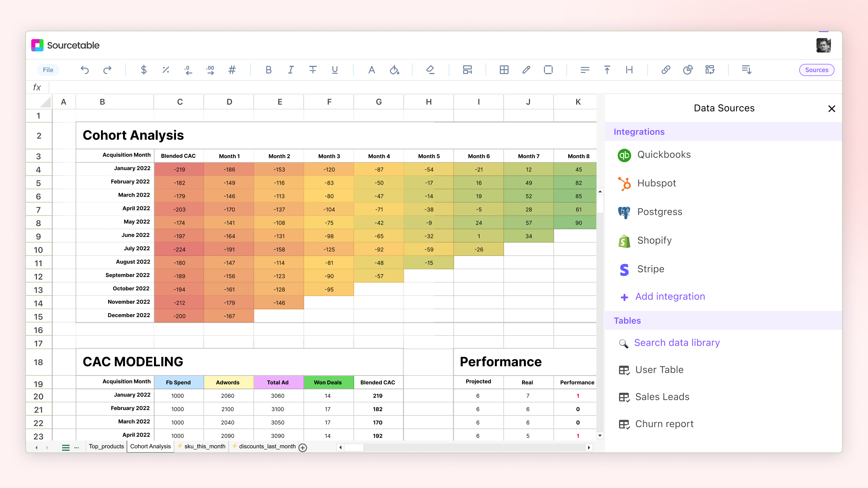The width and height of the screenshot is (868, 488).
Task: Apply currency format with dollar icon
Action: point(143,70)
